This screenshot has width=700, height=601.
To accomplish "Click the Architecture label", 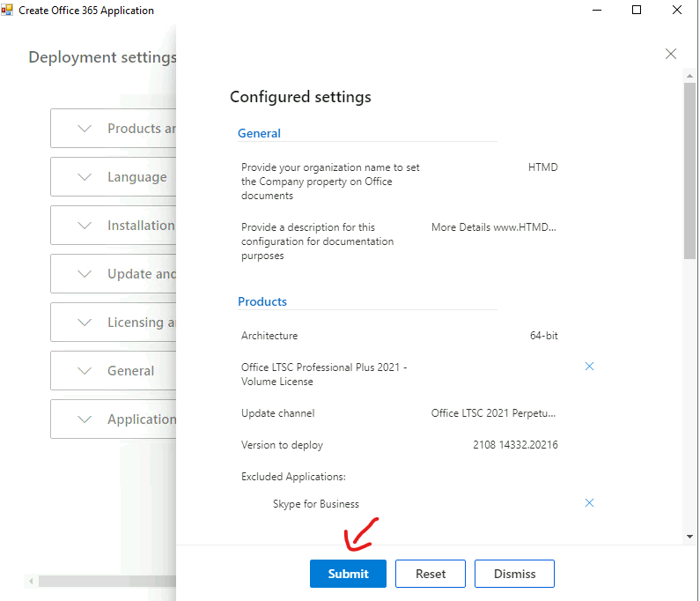I will click(269, 336).
